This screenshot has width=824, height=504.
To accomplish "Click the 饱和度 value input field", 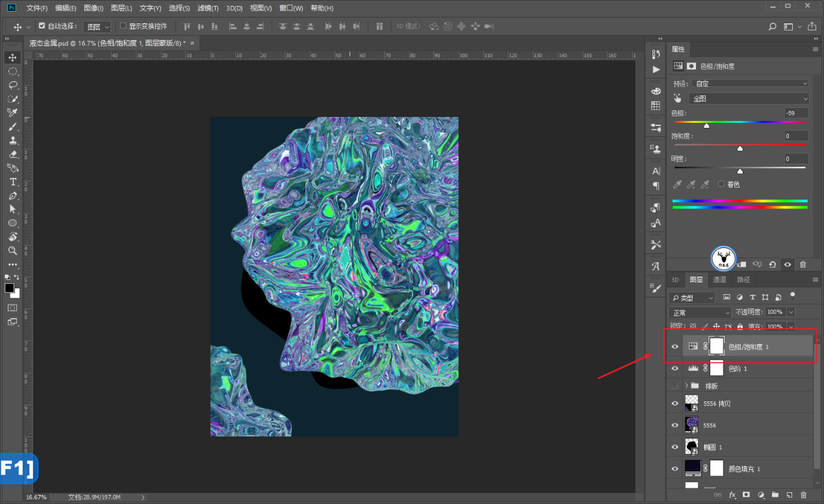I will tap(796, 136).
